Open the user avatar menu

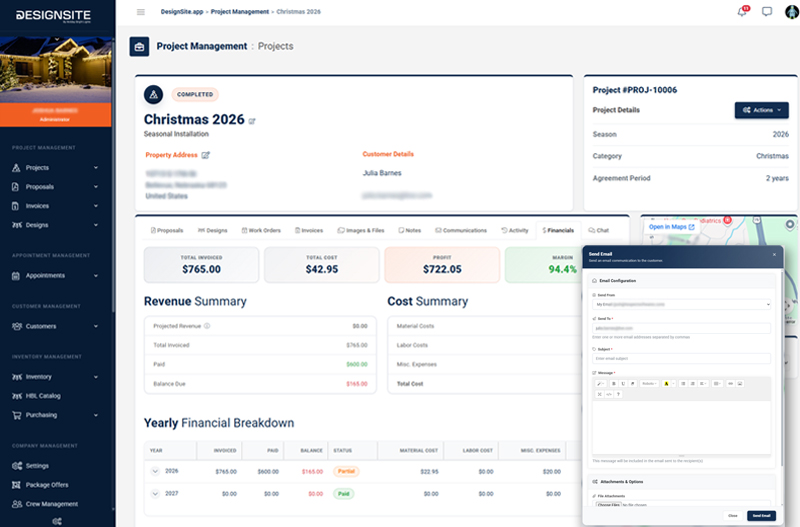coord(791,11)
